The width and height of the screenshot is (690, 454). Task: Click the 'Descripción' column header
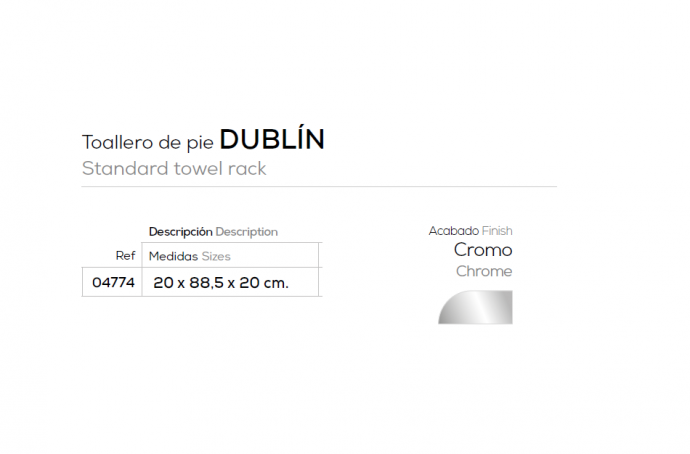tap(180, 231)
